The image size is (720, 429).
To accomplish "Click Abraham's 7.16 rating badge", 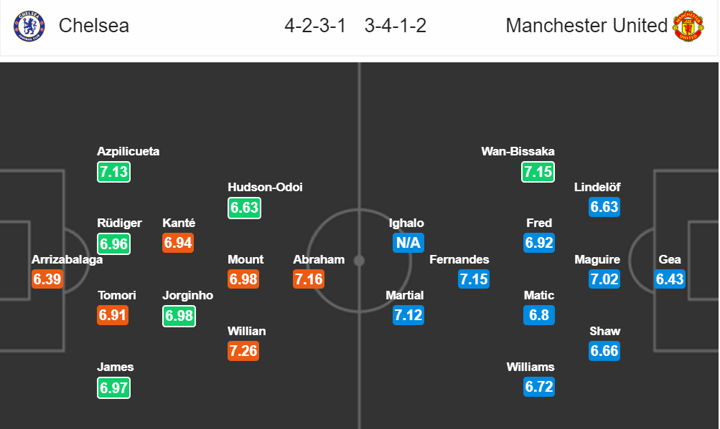I will pyautogui.click(x=310, y=279).
